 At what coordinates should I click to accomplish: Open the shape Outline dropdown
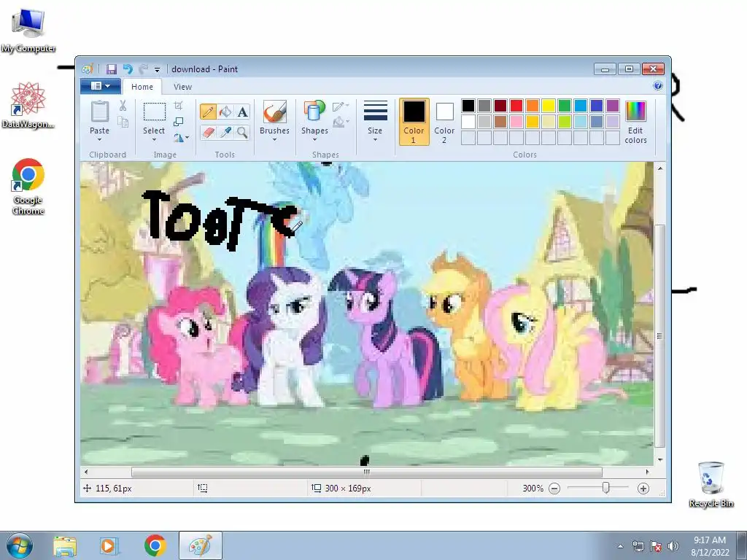tap(341, 106)
